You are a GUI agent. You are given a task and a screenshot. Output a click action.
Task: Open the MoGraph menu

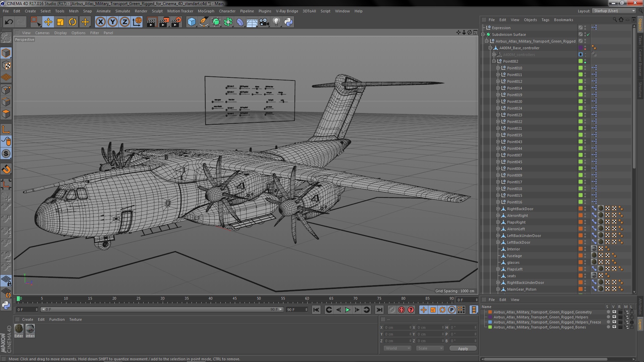(x=206, y=11)
